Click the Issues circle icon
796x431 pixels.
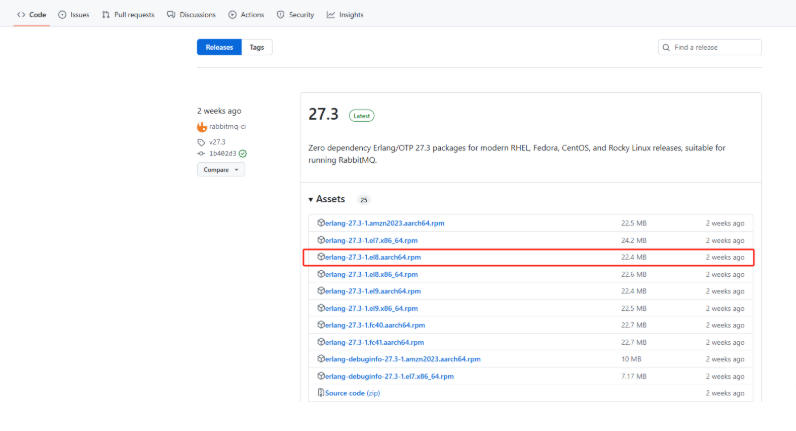pos(62,15)
